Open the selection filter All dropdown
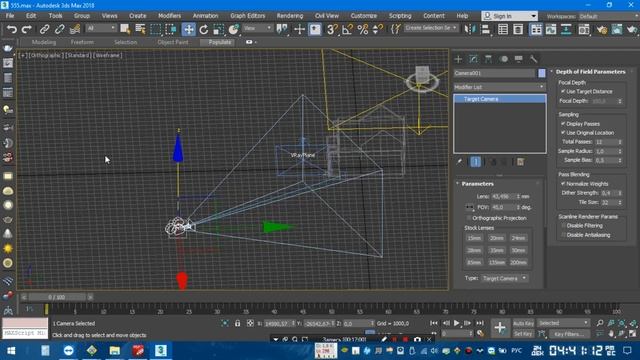Image resolution: width=640 pixels, height=360 pixels. coord(101,28)
